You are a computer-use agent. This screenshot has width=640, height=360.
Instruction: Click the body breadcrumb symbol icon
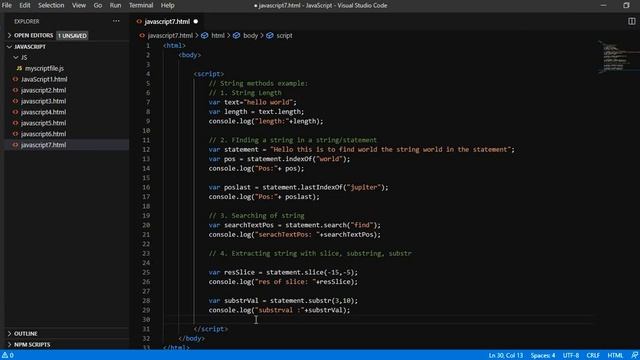click(236, 36)
